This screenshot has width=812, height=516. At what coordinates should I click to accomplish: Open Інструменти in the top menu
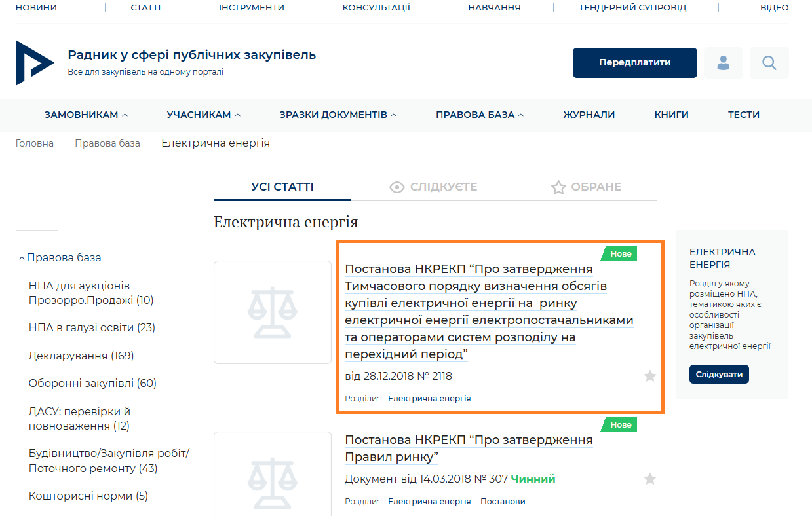[252, 8]
